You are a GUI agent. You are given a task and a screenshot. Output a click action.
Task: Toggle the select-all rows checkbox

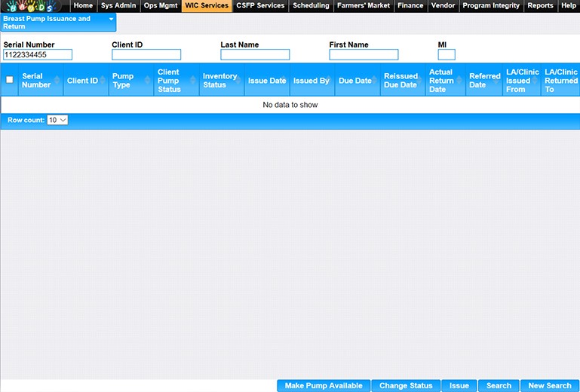coord(10,80)
